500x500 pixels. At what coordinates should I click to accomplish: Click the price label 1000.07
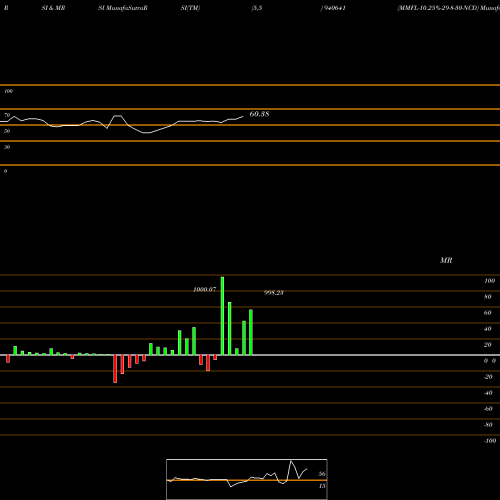[x=205, y=290]
